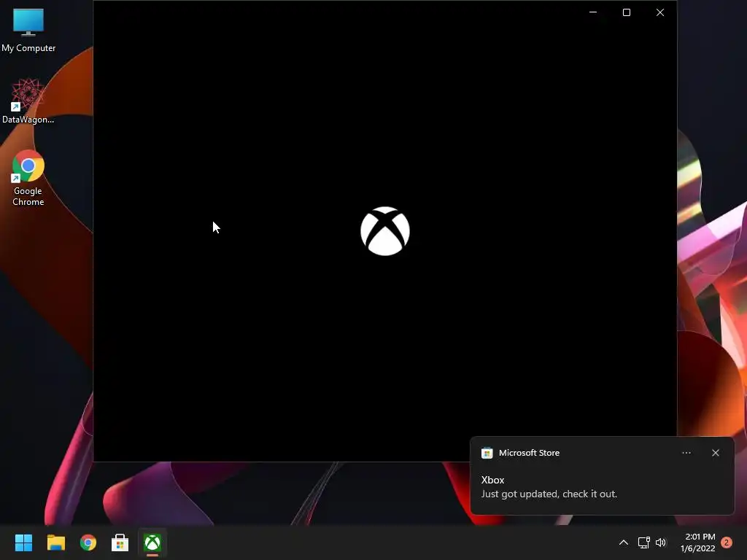747x560 pixels.
Task: Open Microsoft Store from the taskbar
Action: tap(120, 542)
